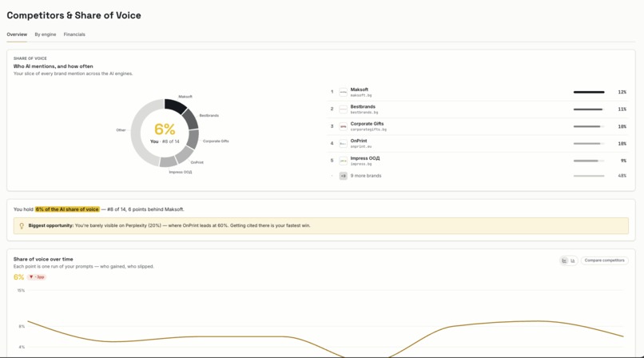
Task: Click the -3pp change badge
Action: click(x=37, y=277)
